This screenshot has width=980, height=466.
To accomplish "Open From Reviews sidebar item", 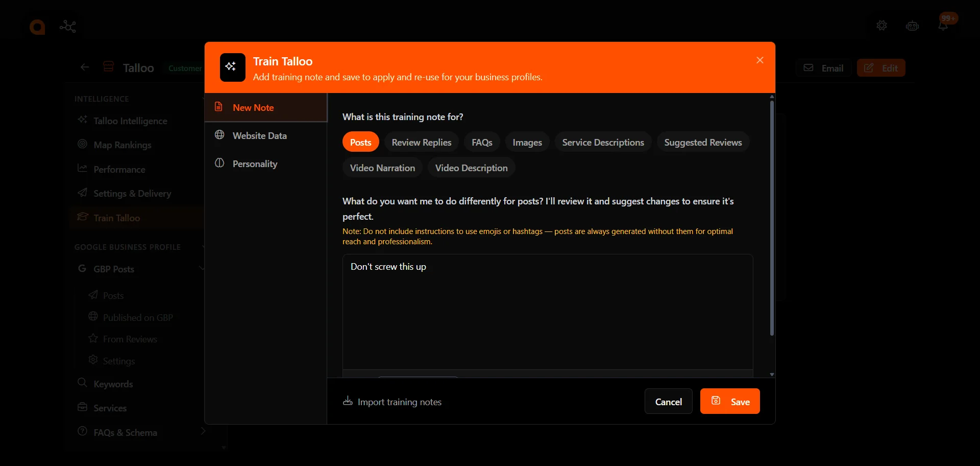I will tap(130, 339).
